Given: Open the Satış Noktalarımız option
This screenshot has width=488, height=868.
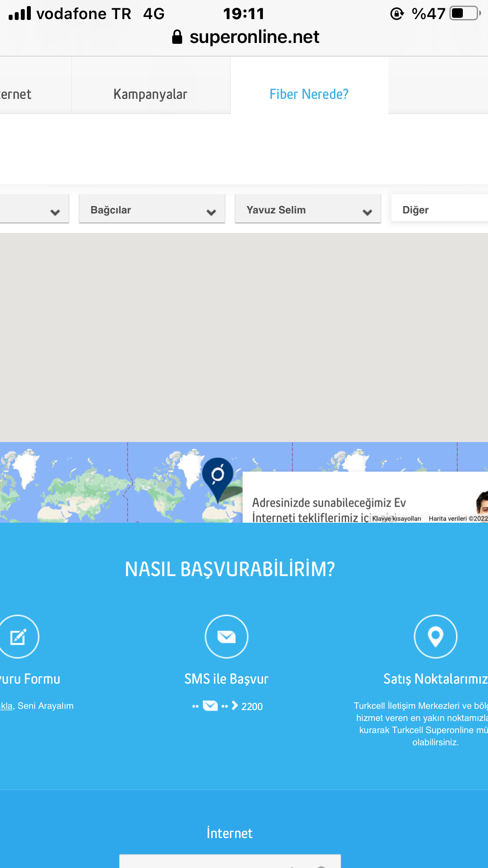Looking at the screenshot, I should (436, 679).
